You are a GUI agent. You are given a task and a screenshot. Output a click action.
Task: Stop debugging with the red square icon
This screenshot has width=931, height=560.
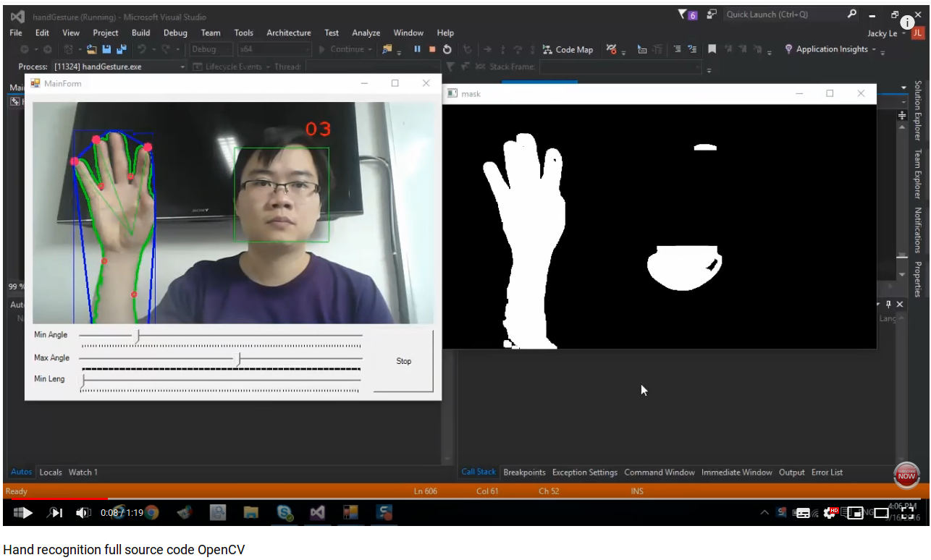[432, 49]
